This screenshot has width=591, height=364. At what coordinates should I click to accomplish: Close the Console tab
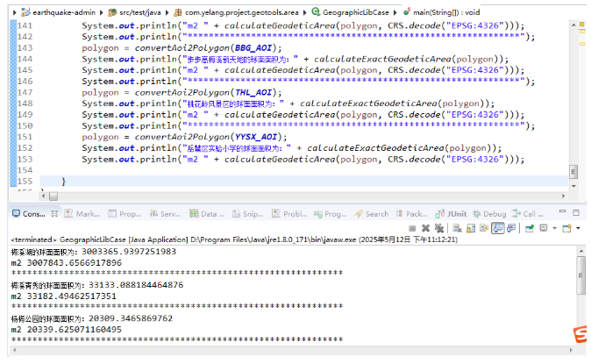click(54, 213)
